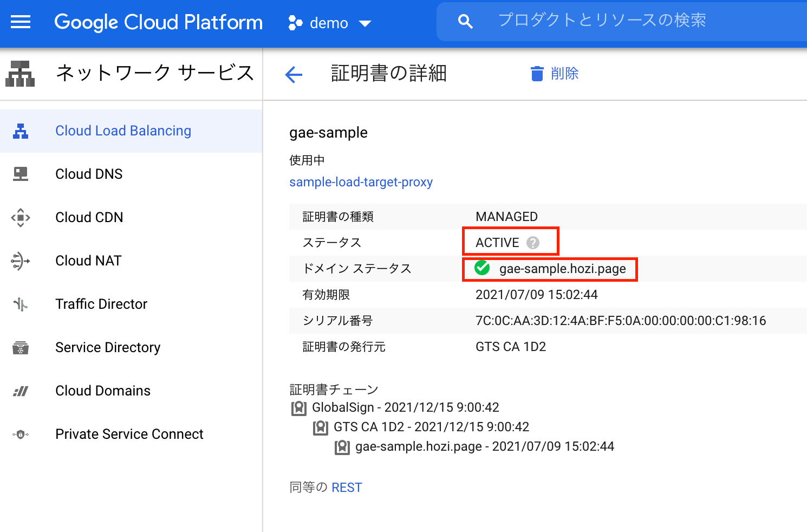Select the 証明書の詳細 page title

coord(389,73)
